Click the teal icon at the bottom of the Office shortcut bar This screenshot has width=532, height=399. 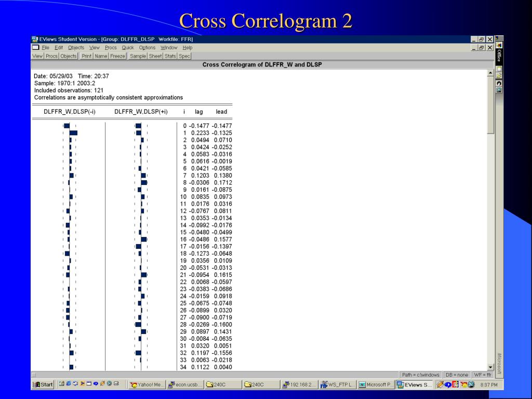point(499,90)
